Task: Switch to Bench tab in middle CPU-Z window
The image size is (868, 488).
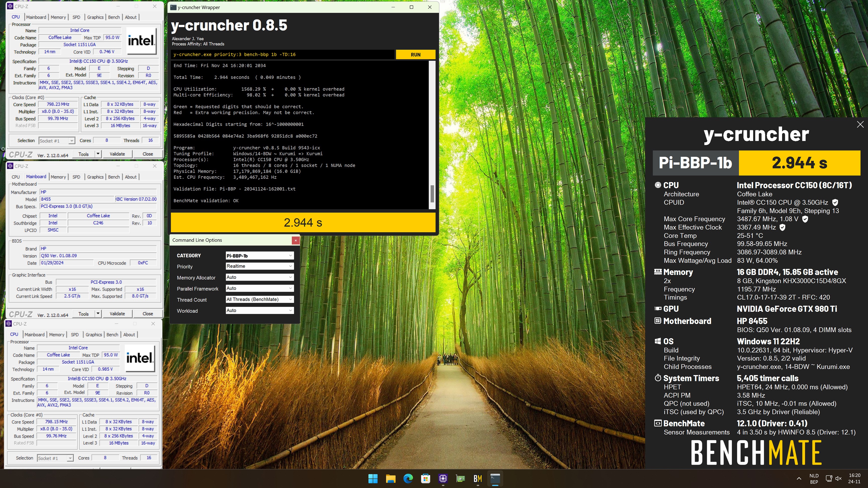Action: point(114,177)
